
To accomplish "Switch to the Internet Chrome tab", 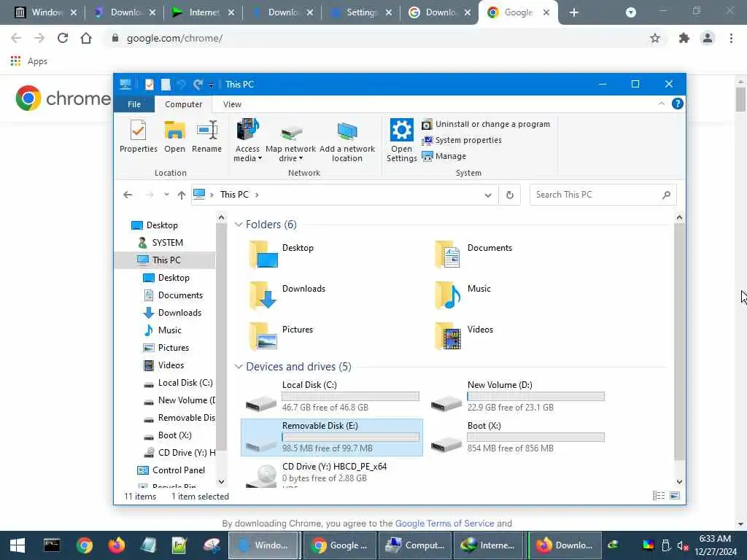I will pyautogui.click(x=204, y=12).
